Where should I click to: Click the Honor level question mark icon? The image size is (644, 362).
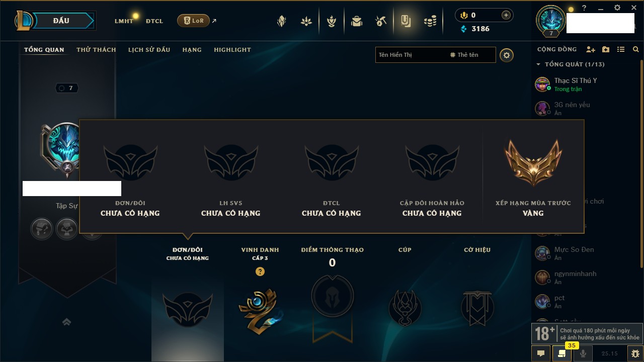click(x=260, y=271)
